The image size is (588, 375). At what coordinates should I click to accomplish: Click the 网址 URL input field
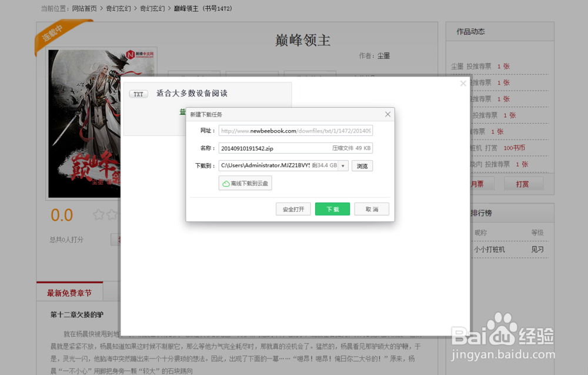(296, 131)
